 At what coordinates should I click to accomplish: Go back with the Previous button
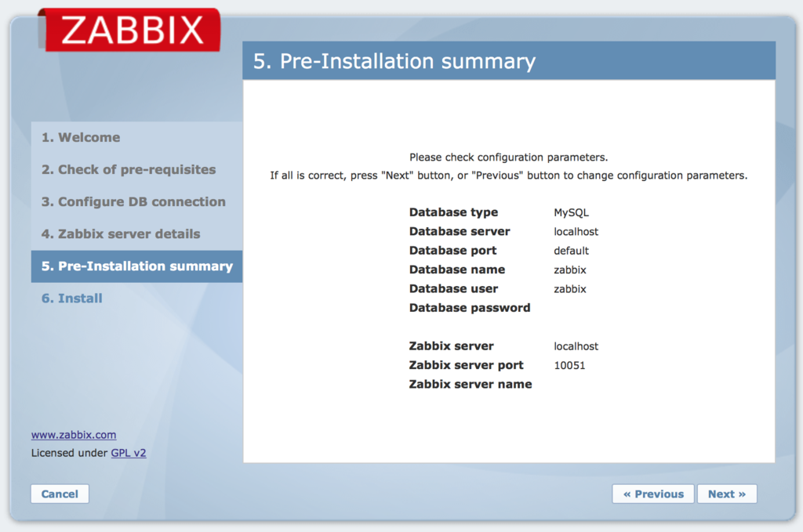[653, 494]
